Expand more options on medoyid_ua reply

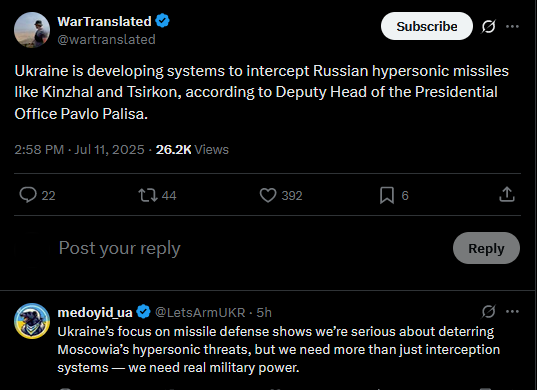coord(512,311)
